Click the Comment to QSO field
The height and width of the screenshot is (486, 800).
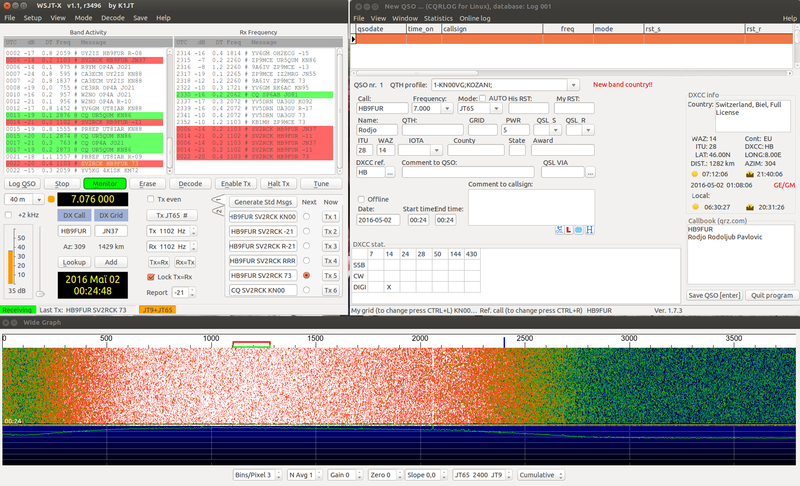(x=468, y=173)
